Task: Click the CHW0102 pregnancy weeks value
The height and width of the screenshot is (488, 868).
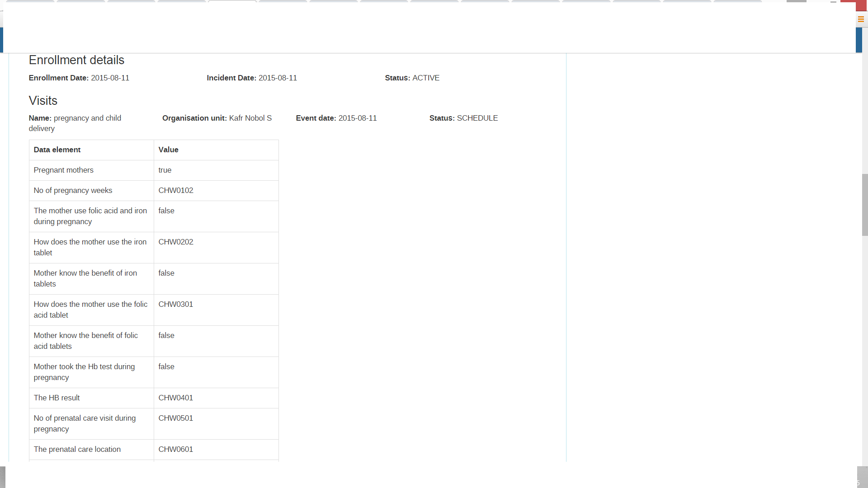Action: point(175,191)
